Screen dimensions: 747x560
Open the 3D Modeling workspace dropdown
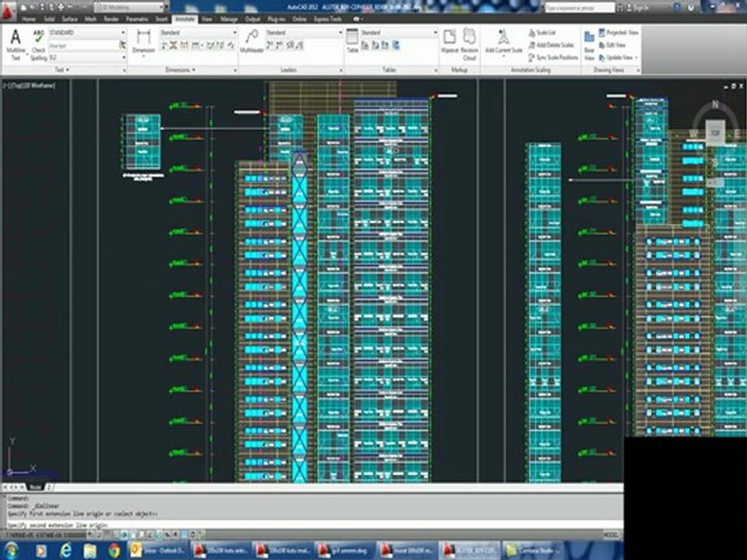pyautogui.click(x=130, y=7)
